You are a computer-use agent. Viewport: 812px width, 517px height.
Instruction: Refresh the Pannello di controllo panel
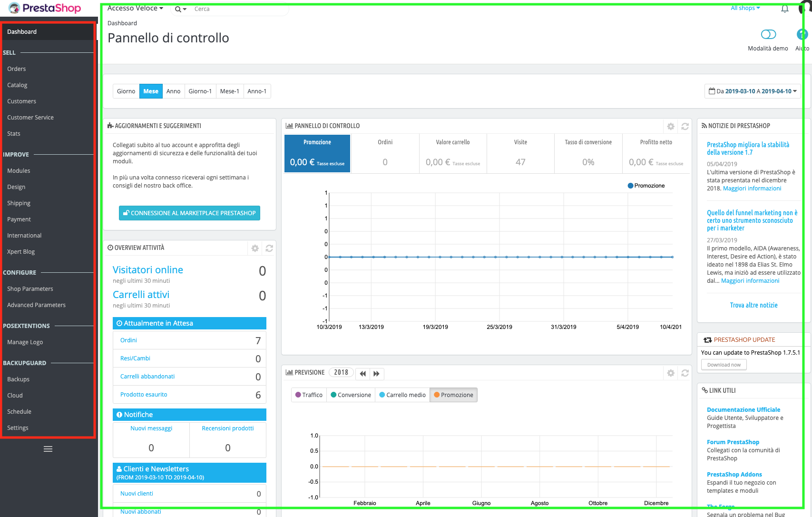pos(685,126)
